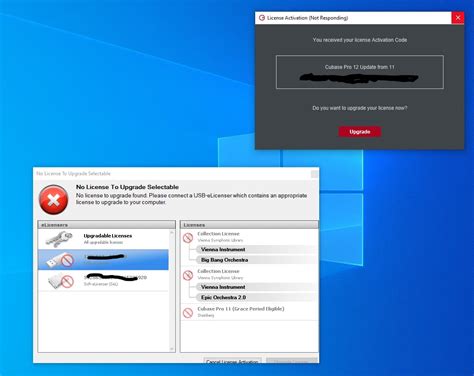474x376 pixels.
Task: Click the Steinberg logo in License Activation title bar
Action: [x=262, y=18]
